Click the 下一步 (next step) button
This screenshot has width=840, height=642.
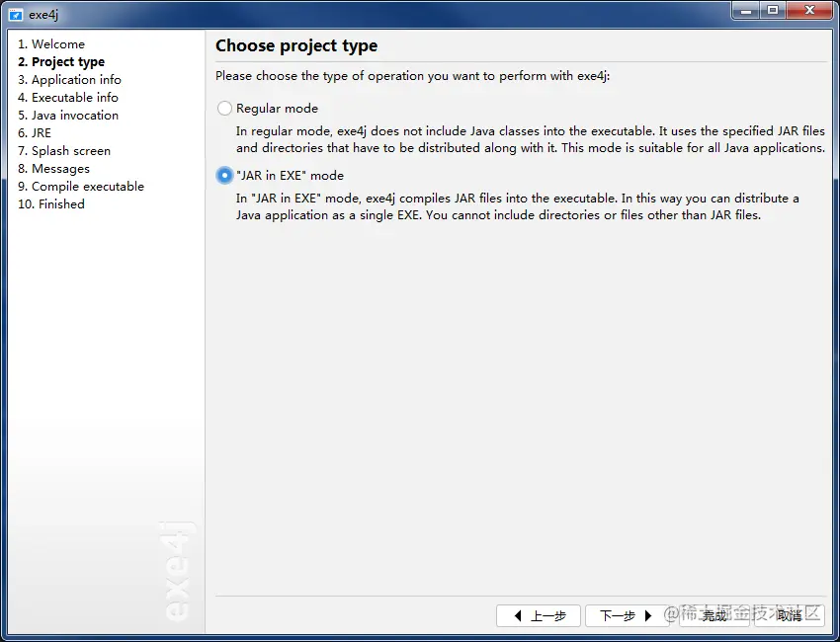(627, 615)
